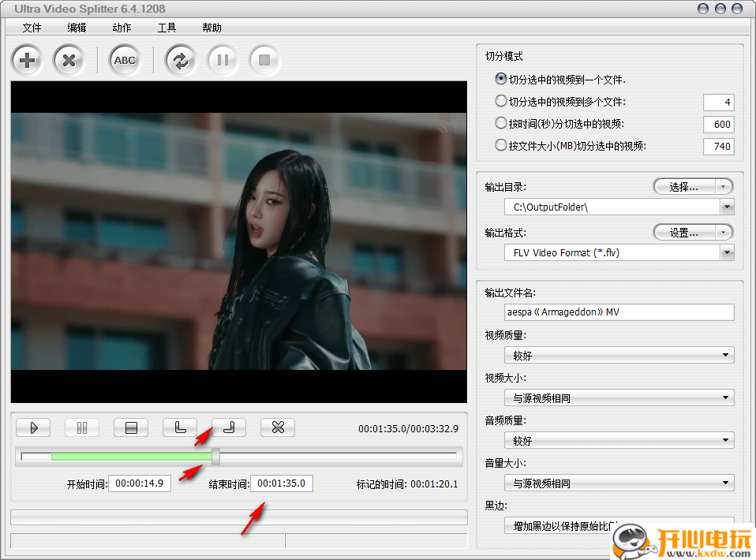Click the 设置... format settings button
The image size is (756, 560).
(x=683, y=233)
